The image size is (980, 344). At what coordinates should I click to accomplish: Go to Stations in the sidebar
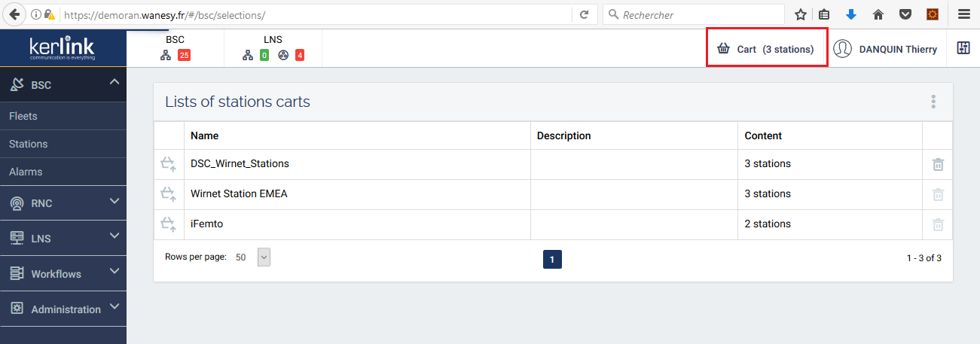[29, 144]
